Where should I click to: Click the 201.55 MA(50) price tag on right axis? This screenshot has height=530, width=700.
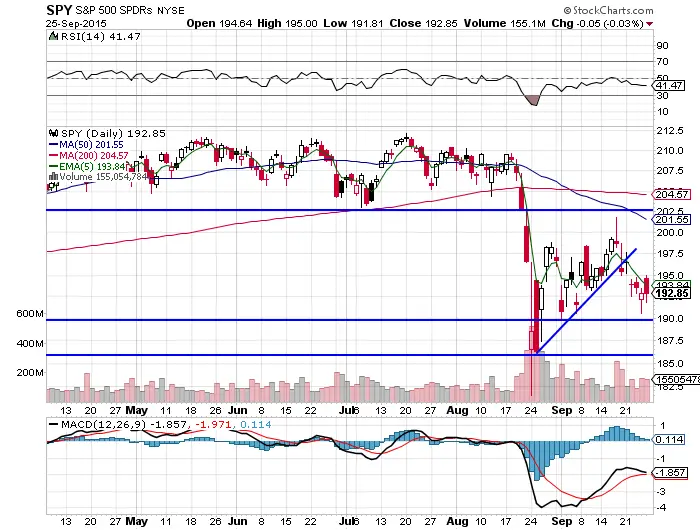672,219
